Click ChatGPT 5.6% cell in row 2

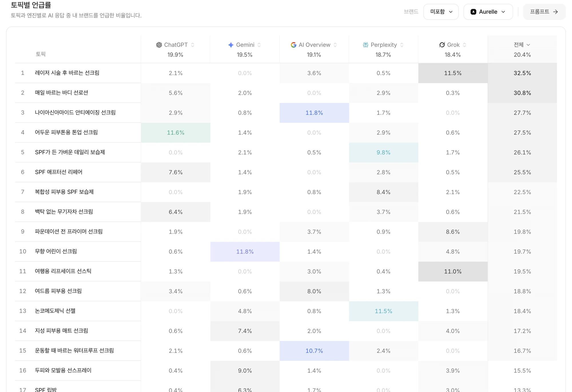[x=176, y=93]
